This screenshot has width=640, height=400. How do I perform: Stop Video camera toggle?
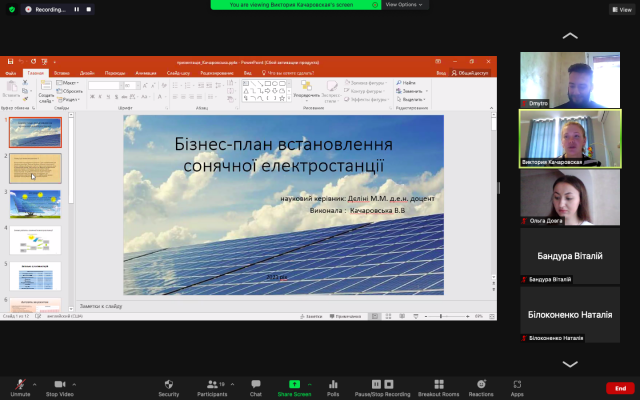click(60, 388)
